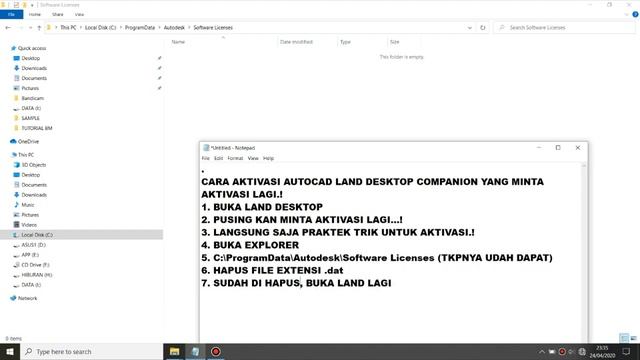Open Downloads under Quick access
Screen dimensions: 640x360
point(34,68)
